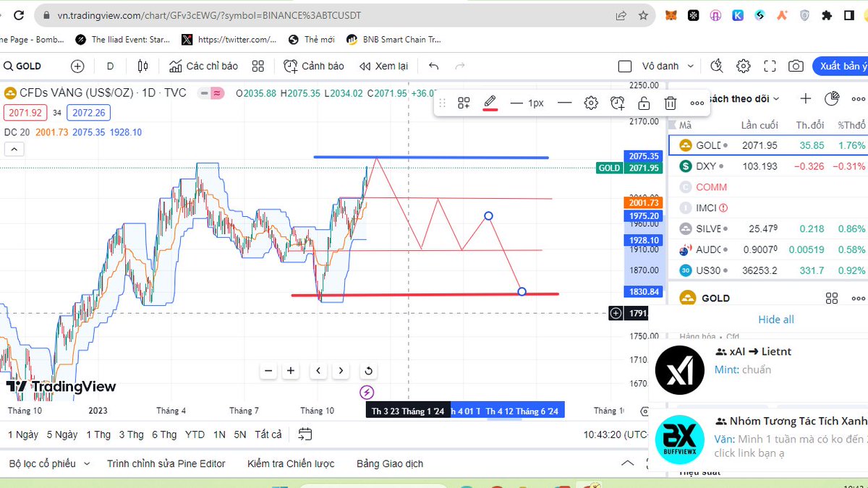Click the add symbol plus icon
868x488 pixels.
[77, 66]
